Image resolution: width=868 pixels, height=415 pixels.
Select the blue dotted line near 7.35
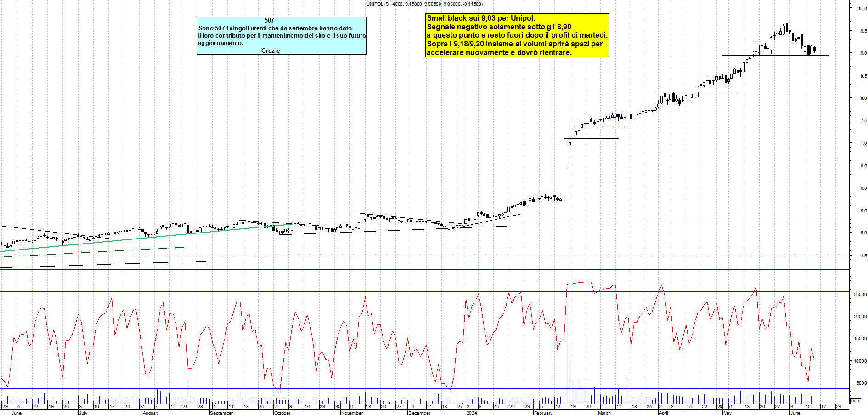(600, 127)
